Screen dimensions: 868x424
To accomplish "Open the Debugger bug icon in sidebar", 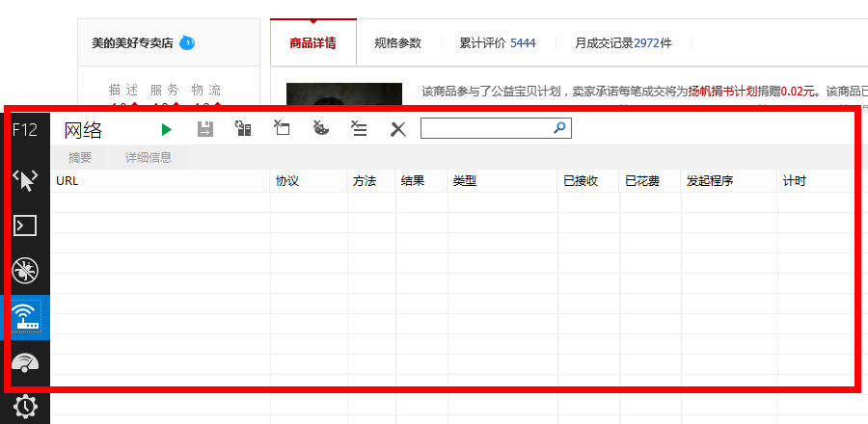I will click(25, 271).
